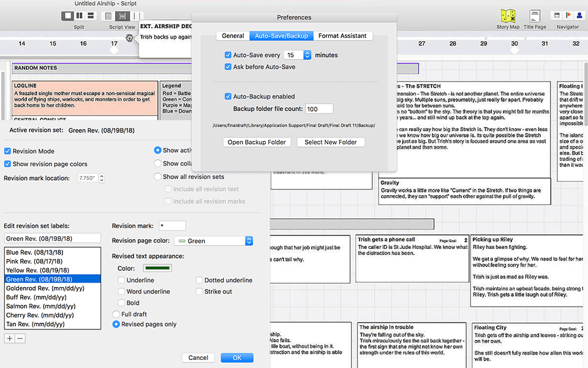Open the Scene Navigator
Screen dimensions: 588x368
tap(557, 16)
